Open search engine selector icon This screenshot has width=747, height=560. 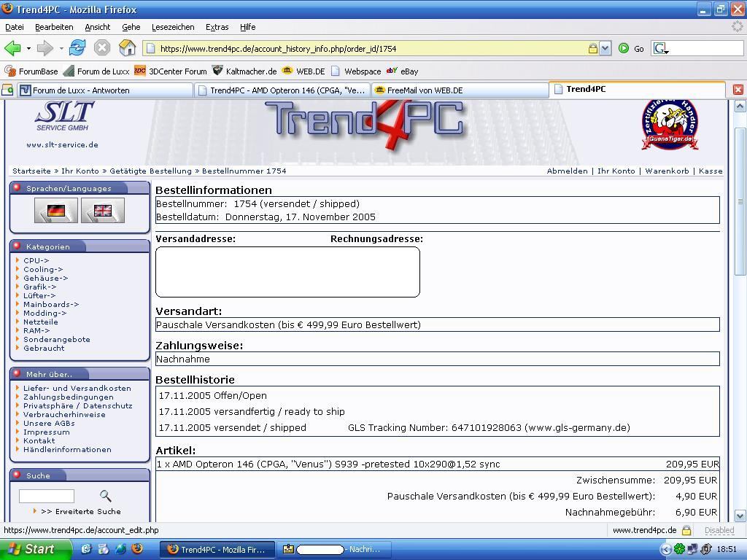(x=660, y=48)
